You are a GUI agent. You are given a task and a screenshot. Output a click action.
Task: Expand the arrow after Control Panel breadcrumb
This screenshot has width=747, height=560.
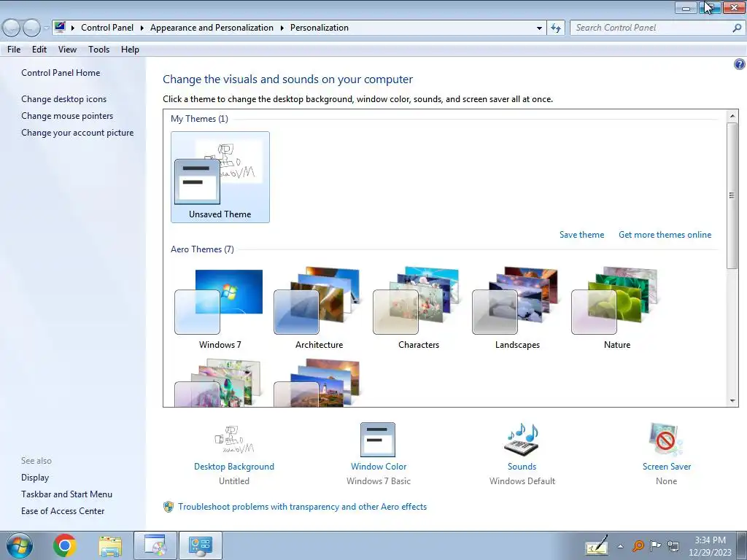pos(142,28)
